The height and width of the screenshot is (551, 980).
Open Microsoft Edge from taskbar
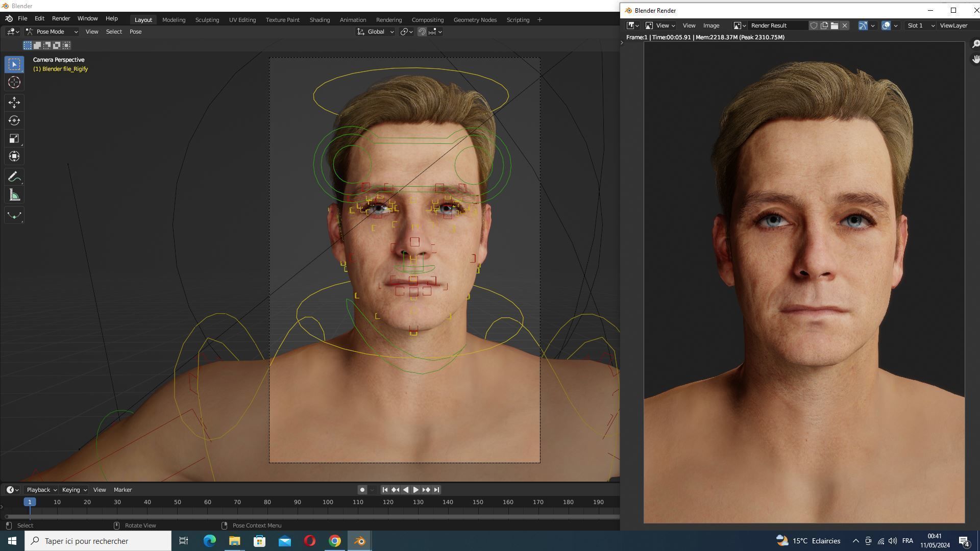click(209, 541)
